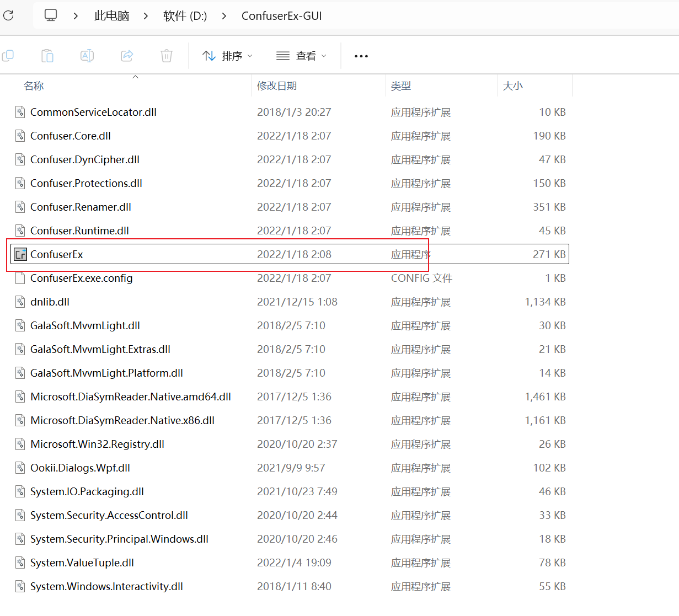This screenshot has width=679, height=616.
Task: Select file name System.IO.Packaging.dll
Action: click(87, 491)
